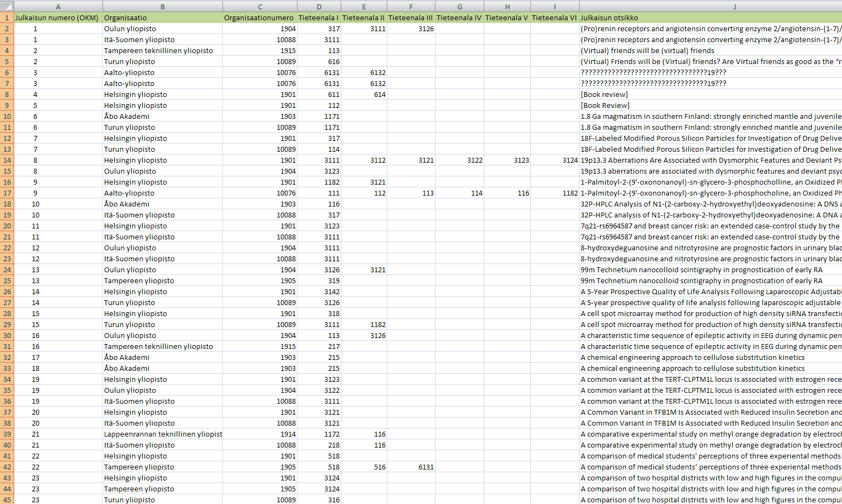Select column A header
842x504 pixels.
click(x=58, y=6)
